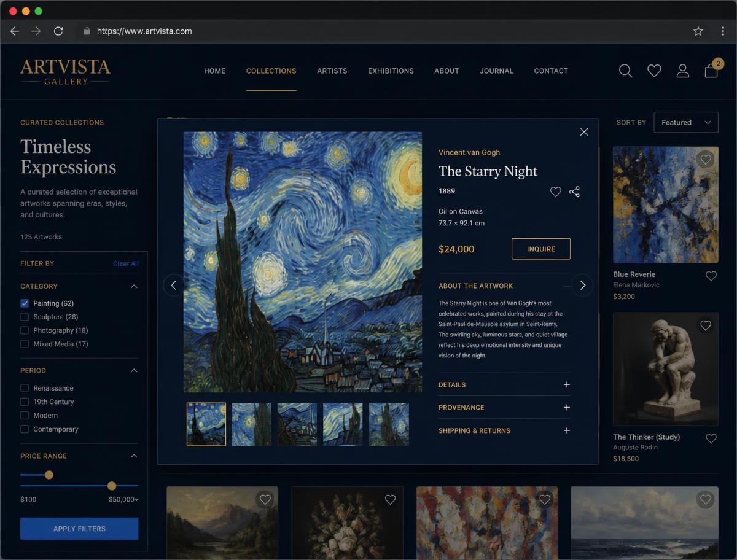Check the Renaissance period checkbox
The width and height of the screenshot is (737, 560).
[25, 388]
